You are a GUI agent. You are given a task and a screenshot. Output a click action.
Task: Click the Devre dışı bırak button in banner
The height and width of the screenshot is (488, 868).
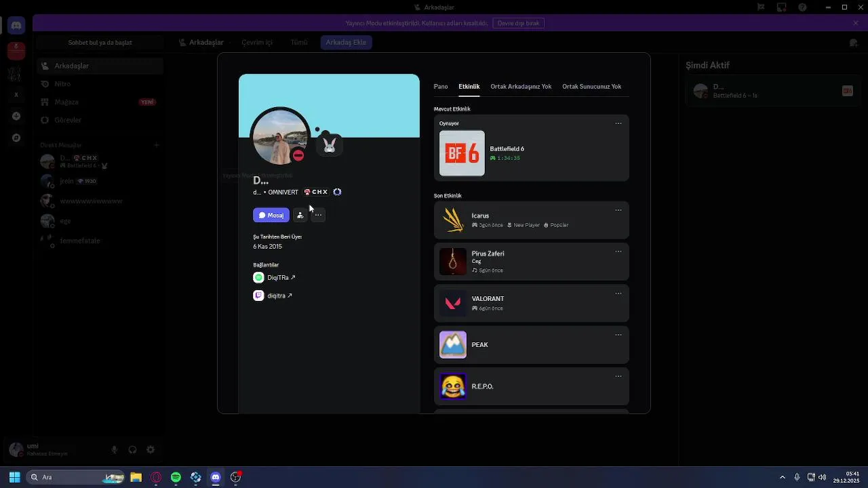[x=518, y=23]
